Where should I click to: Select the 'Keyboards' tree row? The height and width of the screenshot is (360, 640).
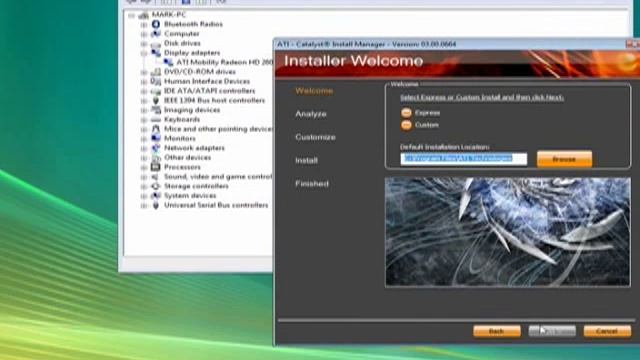[x=182, y=120]
